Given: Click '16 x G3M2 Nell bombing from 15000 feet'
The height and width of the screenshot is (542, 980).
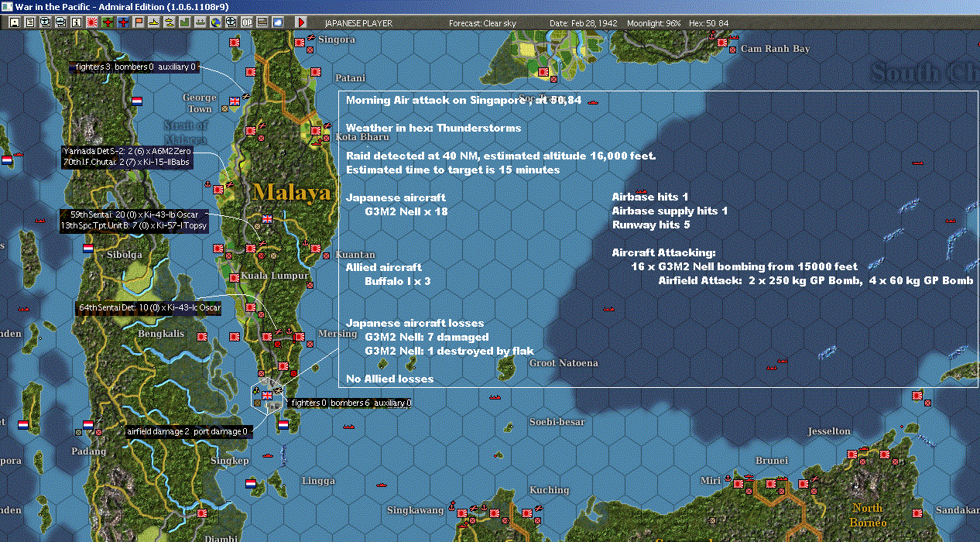Looking at the screenshot, I should coord(745,267).
